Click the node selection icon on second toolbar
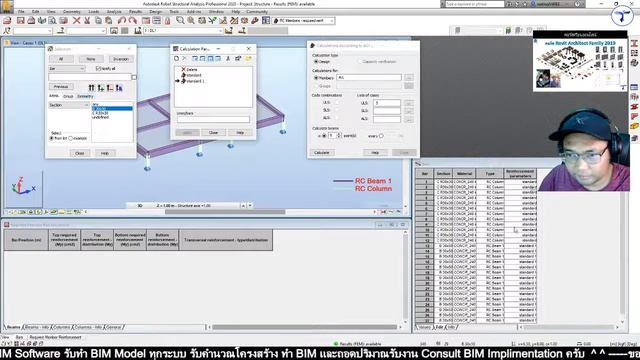 pos(7,31)
